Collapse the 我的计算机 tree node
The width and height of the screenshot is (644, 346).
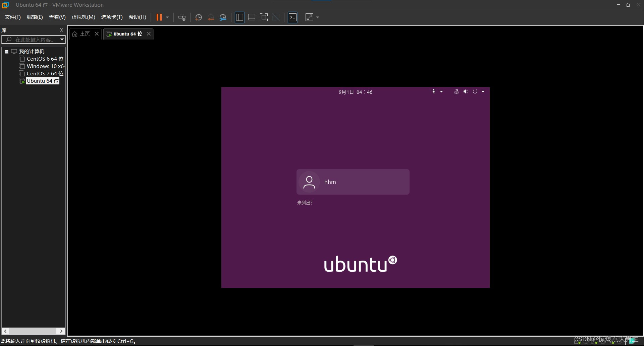[6, 52]
